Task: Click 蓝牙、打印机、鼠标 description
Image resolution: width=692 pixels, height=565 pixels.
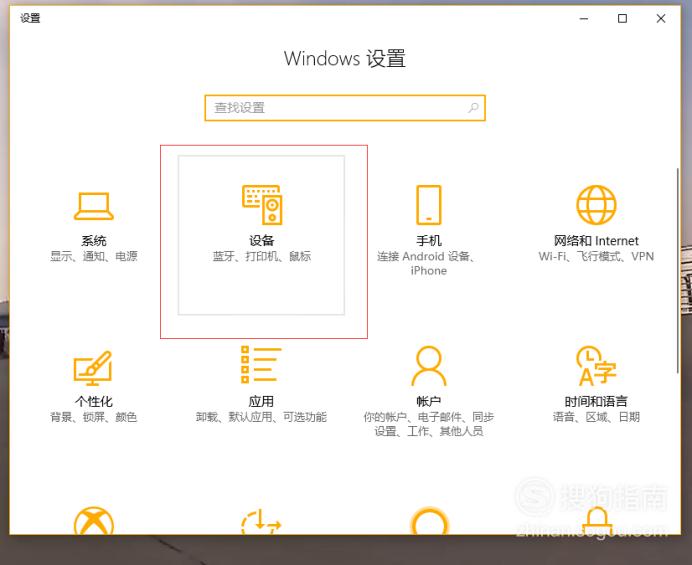Action: 262,256
